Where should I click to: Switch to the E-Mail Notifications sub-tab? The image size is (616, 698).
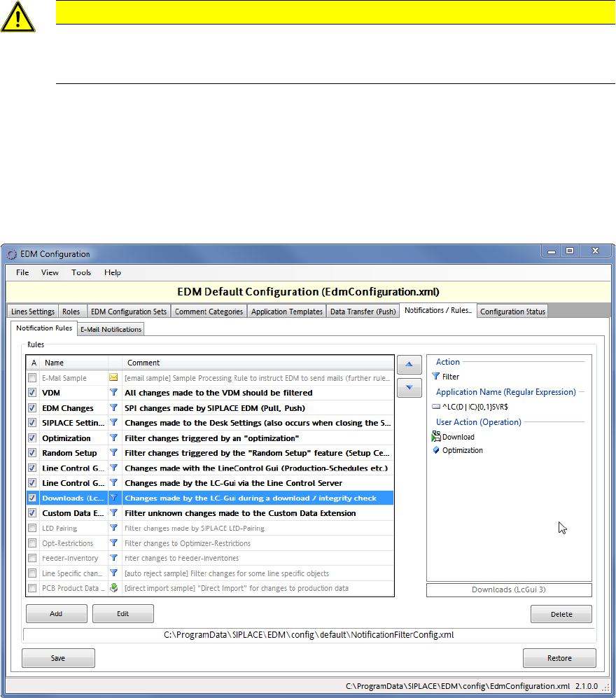coord(111,330)
